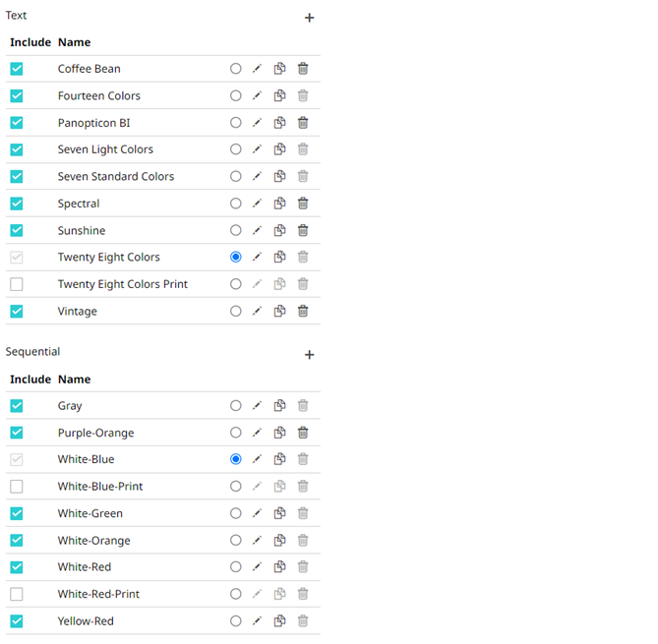Click the Purple-Orange palette name
The image size is (658, 644).
[x=96, y=433]
